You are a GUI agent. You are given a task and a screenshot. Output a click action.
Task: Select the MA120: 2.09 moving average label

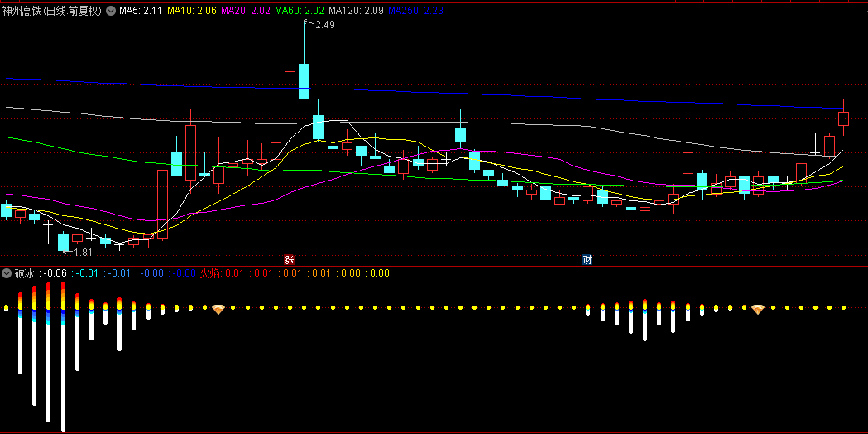tap(356, 11)
